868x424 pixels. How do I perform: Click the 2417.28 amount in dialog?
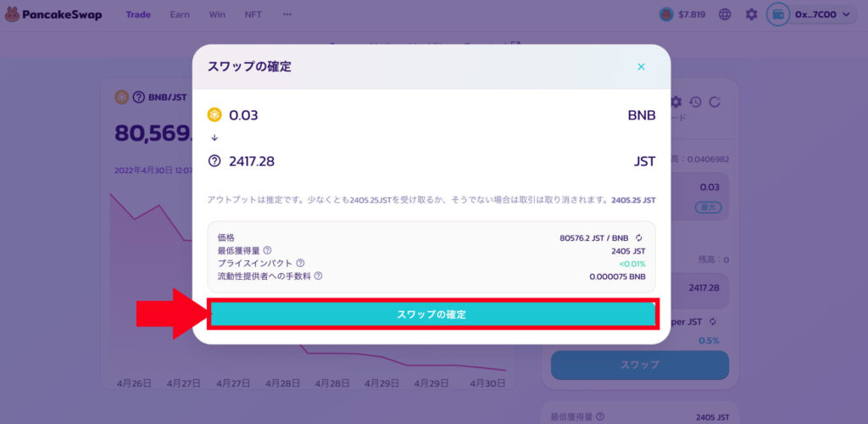pyautogui.click(x=252, y=161)
